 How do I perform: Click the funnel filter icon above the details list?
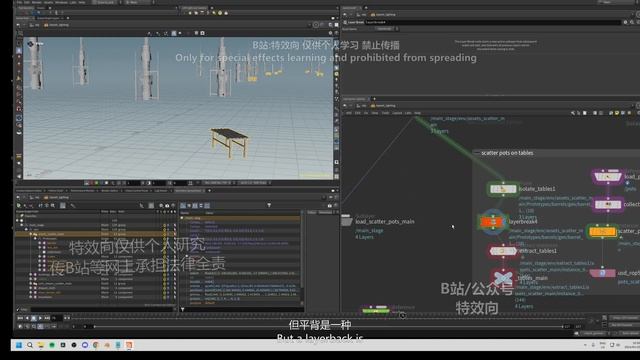click(x=269, y=205)
